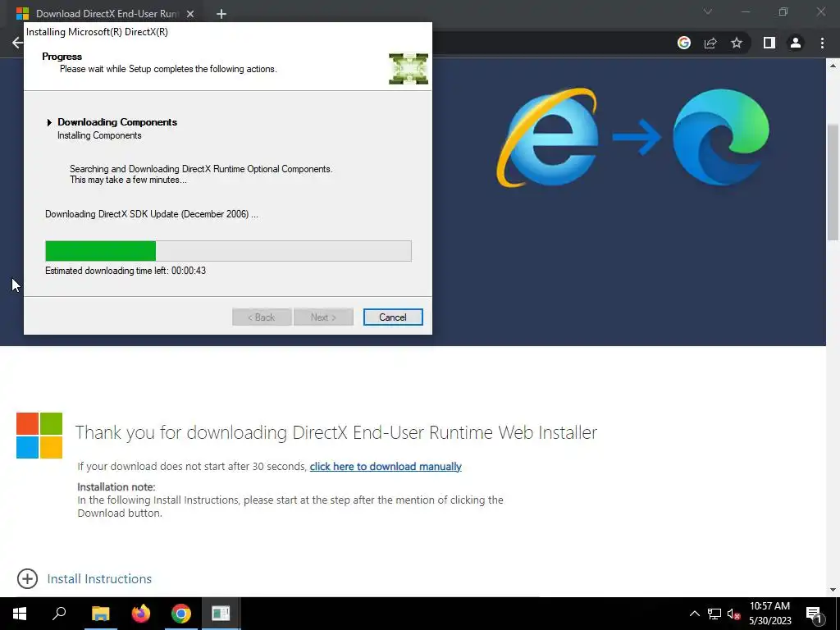Screen dimensions: 840x630
Task: Show hidden system tray icons
Action: tap(694, 614)
